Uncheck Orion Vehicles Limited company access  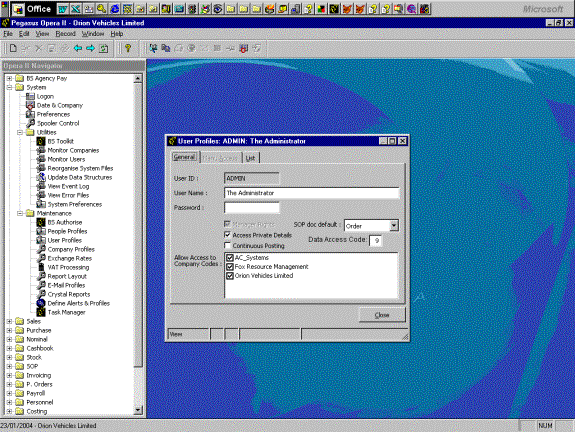click(x=230, y=276)
